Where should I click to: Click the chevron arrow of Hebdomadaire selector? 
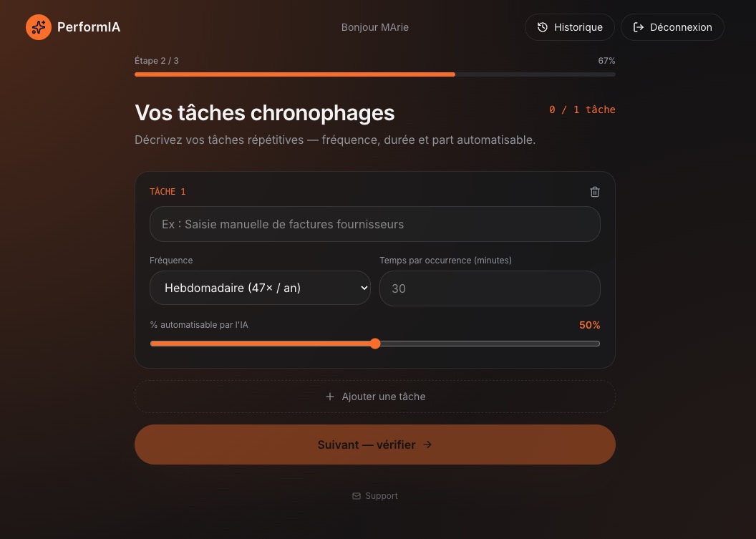364,288
